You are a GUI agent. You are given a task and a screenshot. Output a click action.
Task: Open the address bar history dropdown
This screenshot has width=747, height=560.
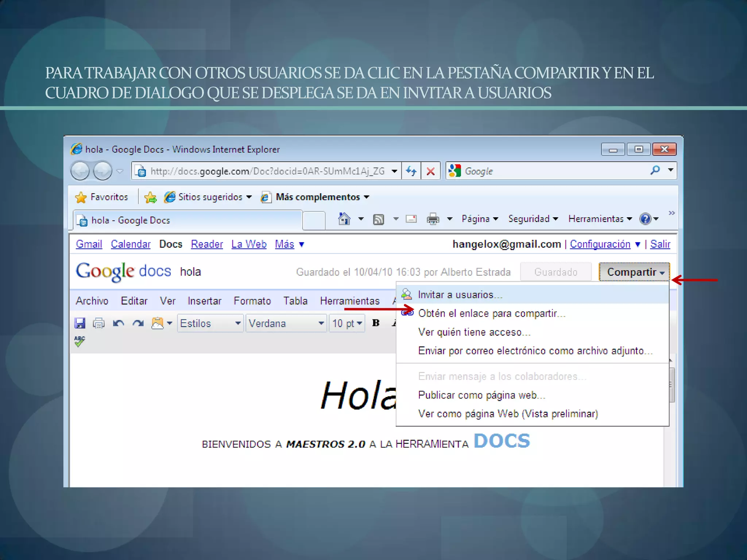pos(394,171)
